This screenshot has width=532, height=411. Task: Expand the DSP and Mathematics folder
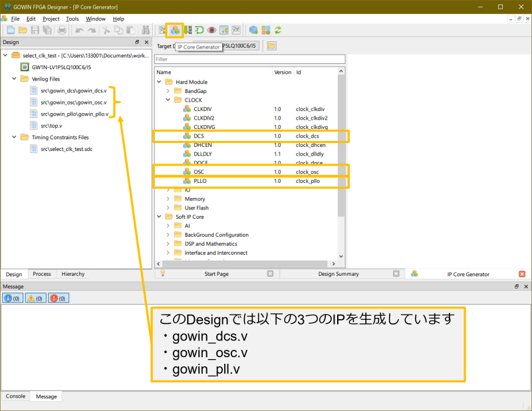pos(168,243)
